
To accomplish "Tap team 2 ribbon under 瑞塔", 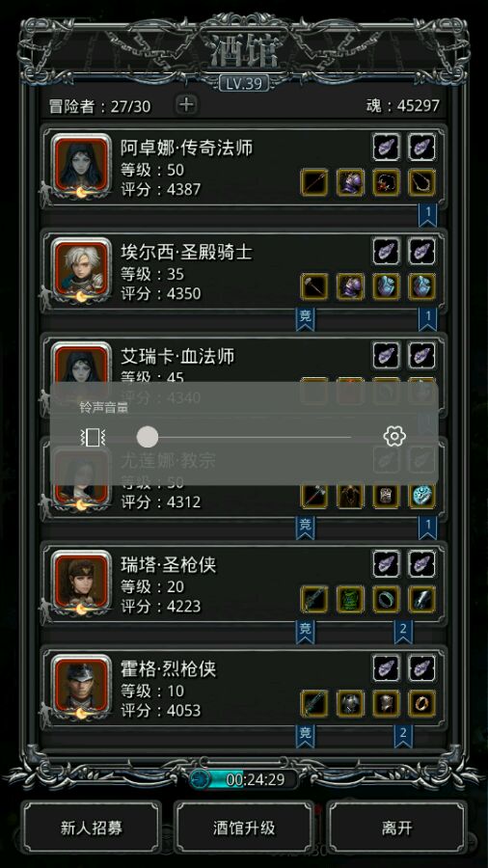I will click(x=403, y=631).
